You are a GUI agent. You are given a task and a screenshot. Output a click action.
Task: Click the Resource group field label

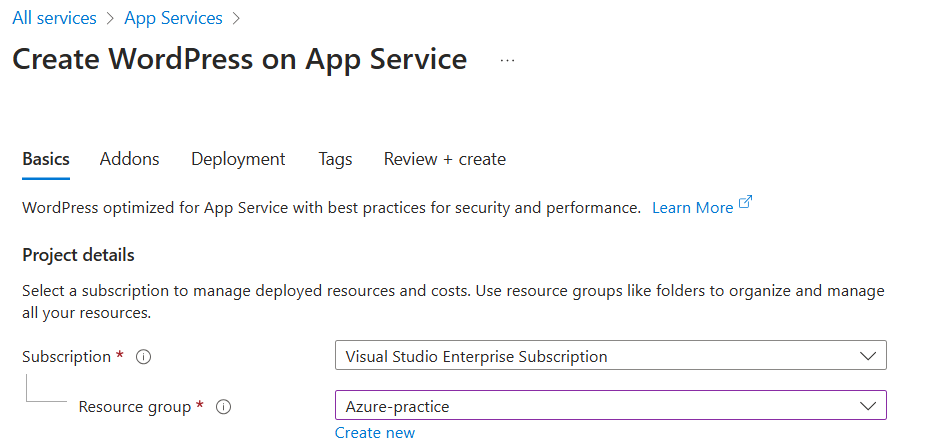point(135,407)
